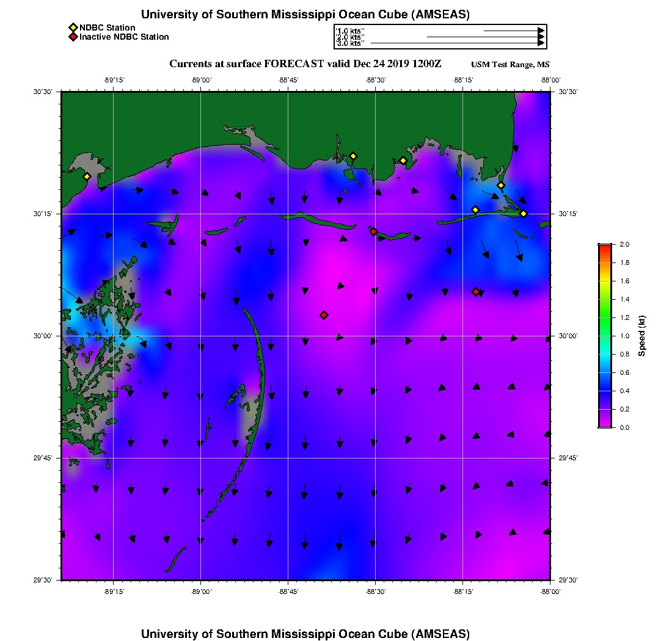672x641 pixels.
Task: Select the 2.0 kts reference arrow
Action: [x=485, y=37]
